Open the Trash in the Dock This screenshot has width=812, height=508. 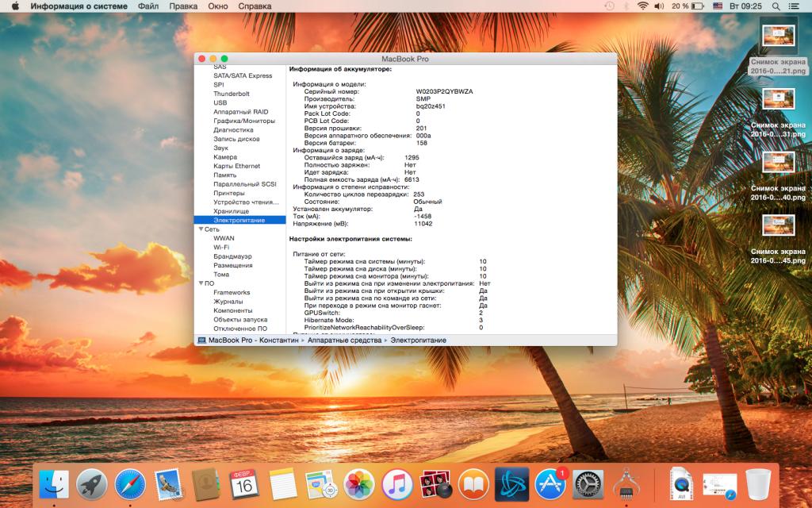coord(758,485)
